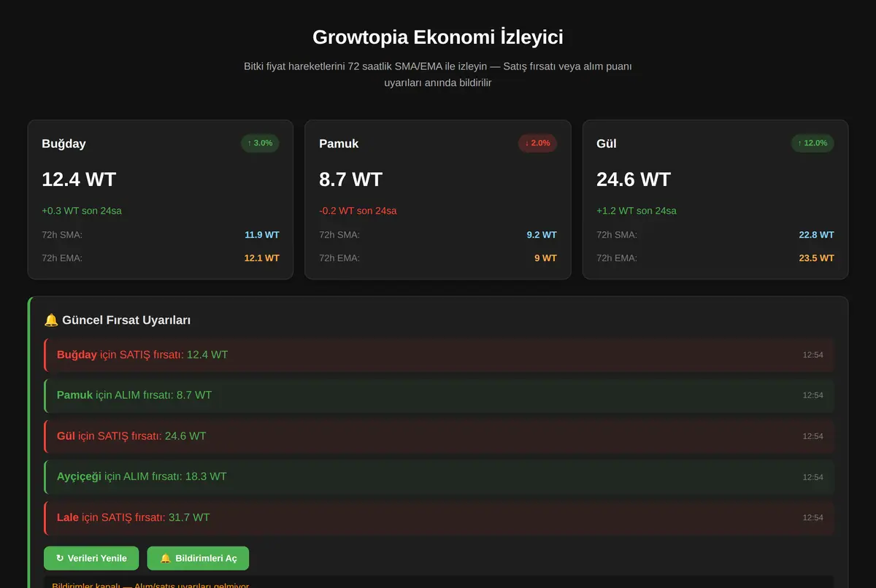Select Gül 72h SMA value 22.8 WT

coord(816,235)
